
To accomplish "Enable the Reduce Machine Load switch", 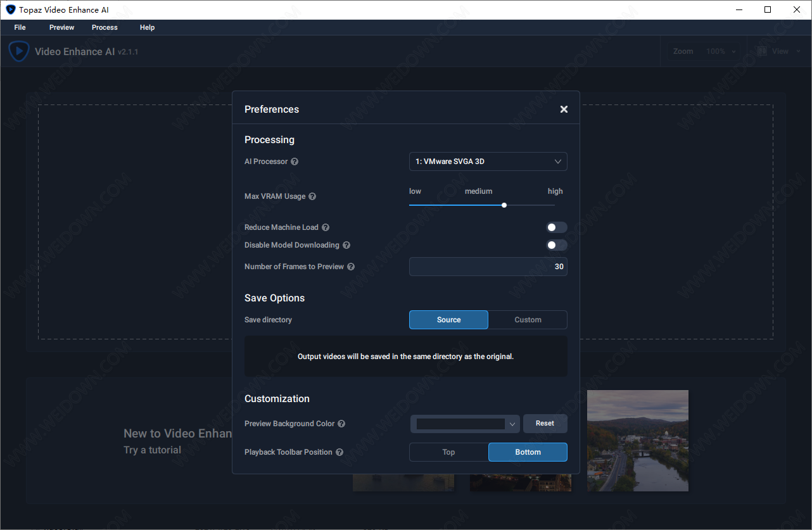I will click(x=557, y=227).
